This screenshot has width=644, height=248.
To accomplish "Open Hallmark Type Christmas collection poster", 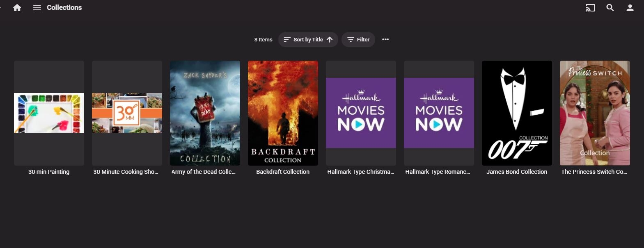I will coord(361,113).
